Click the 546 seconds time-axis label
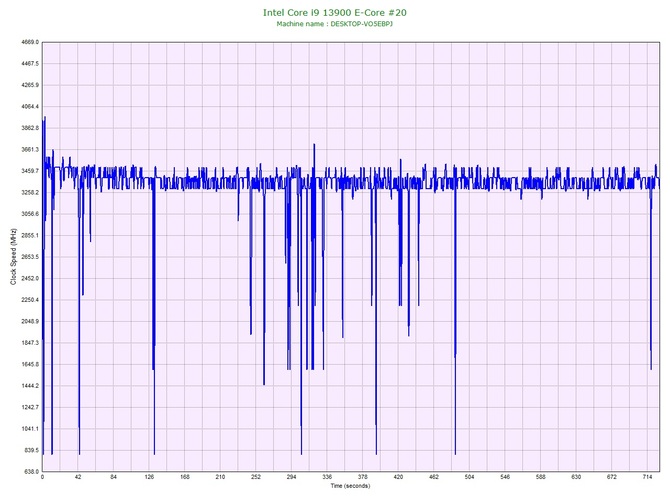The width and height of the screenshot is (670, 503). click(505, 477)
